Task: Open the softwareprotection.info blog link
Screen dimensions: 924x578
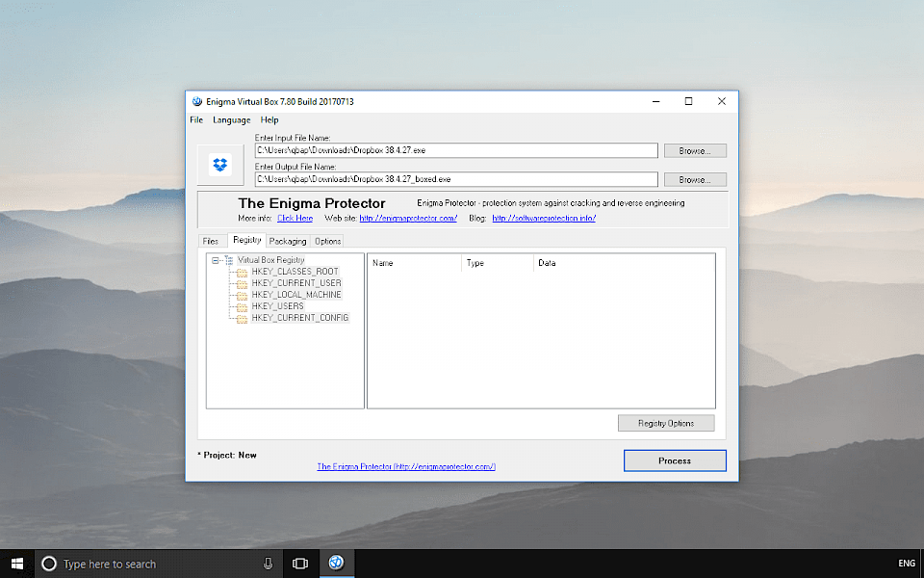Action: [x=544, y=219]
